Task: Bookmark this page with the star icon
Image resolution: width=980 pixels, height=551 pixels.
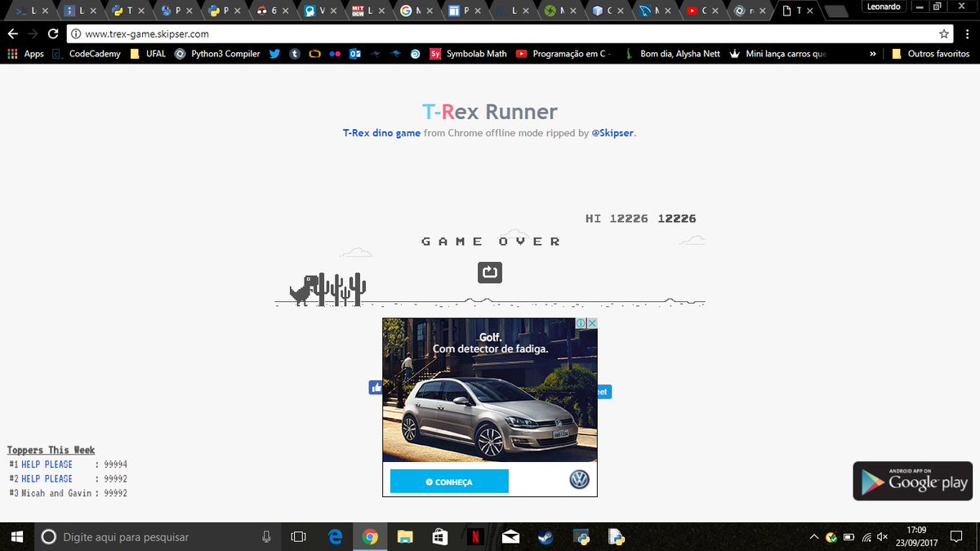Action: point(945,34)
